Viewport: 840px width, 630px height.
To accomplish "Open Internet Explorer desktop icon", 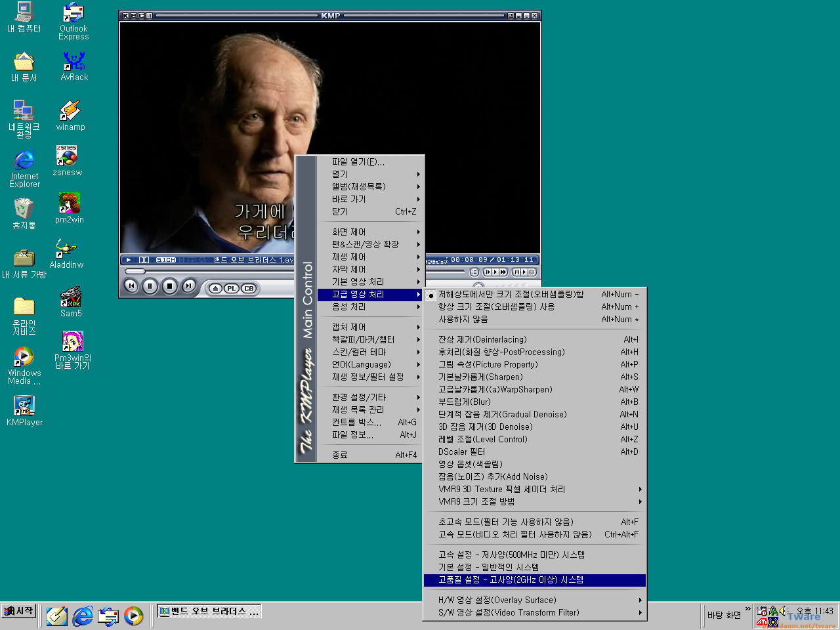I will [24, 169].
